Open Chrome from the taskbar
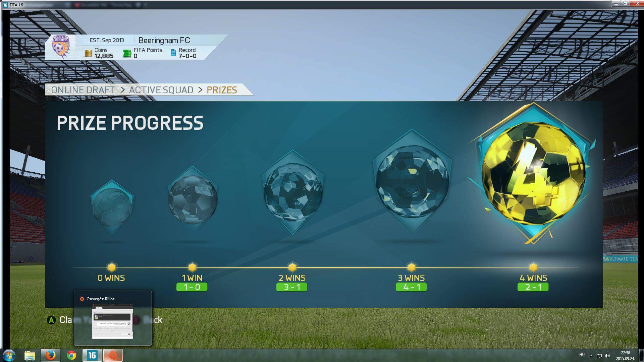The image size is (644, 362). [71, 355]
